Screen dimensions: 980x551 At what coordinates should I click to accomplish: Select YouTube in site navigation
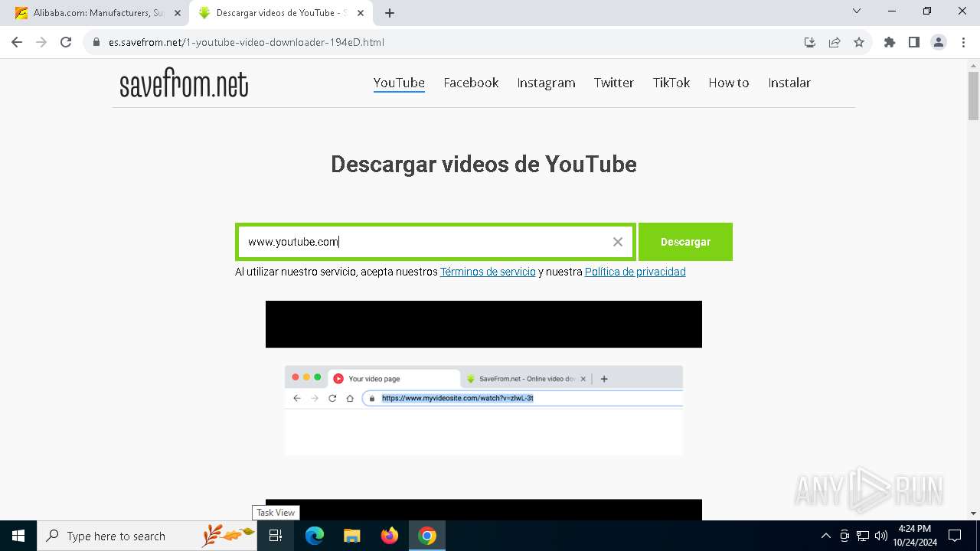click(x=399, y=83)
